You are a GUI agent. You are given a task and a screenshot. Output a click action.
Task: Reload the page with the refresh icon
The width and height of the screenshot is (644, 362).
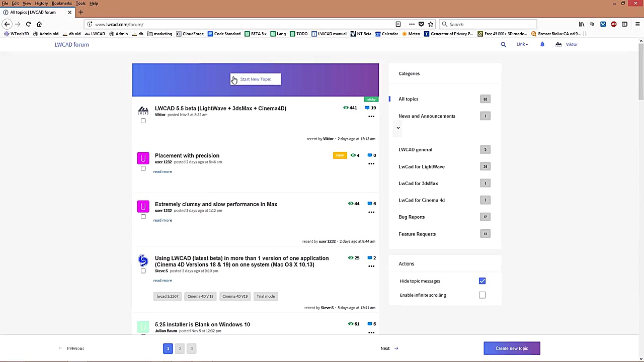28,24
